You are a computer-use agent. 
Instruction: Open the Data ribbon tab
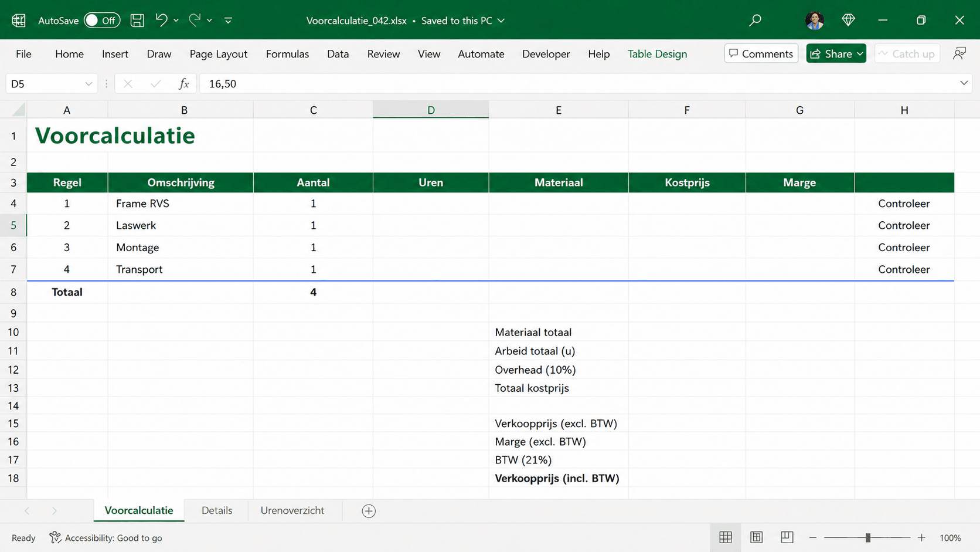338,54
